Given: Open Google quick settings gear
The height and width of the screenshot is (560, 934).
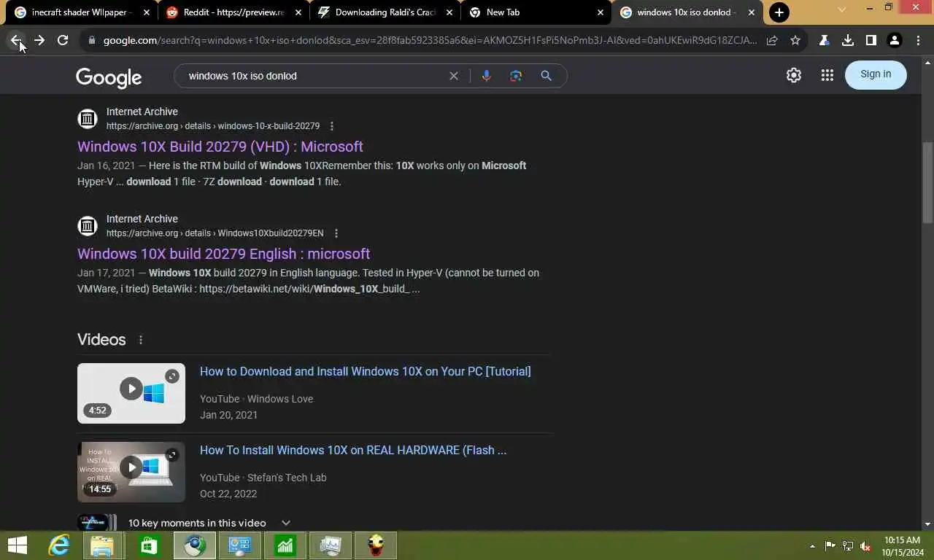Looking at the screenshot, I should [x=794, y=75].
